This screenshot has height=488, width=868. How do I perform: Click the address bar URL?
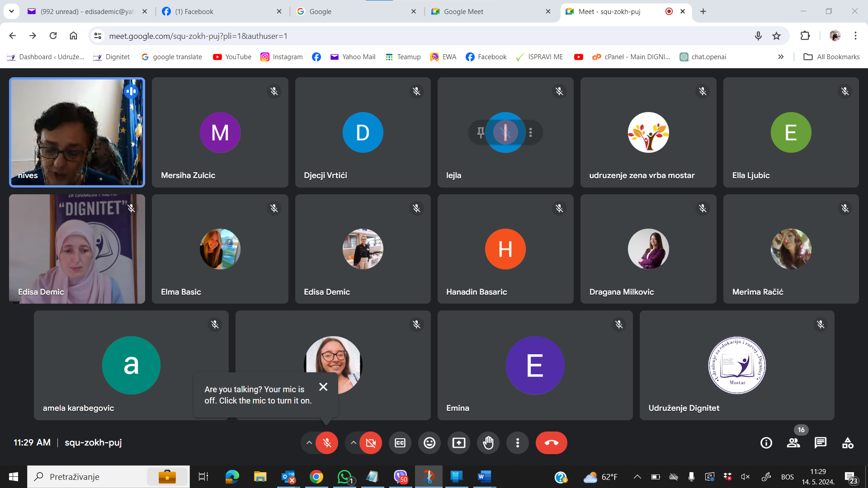tap(198, 36)
